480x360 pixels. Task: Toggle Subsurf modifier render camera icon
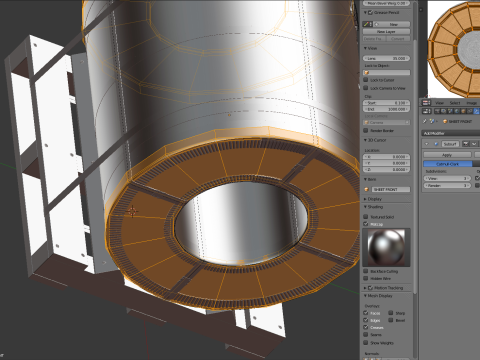coord(466,144)
